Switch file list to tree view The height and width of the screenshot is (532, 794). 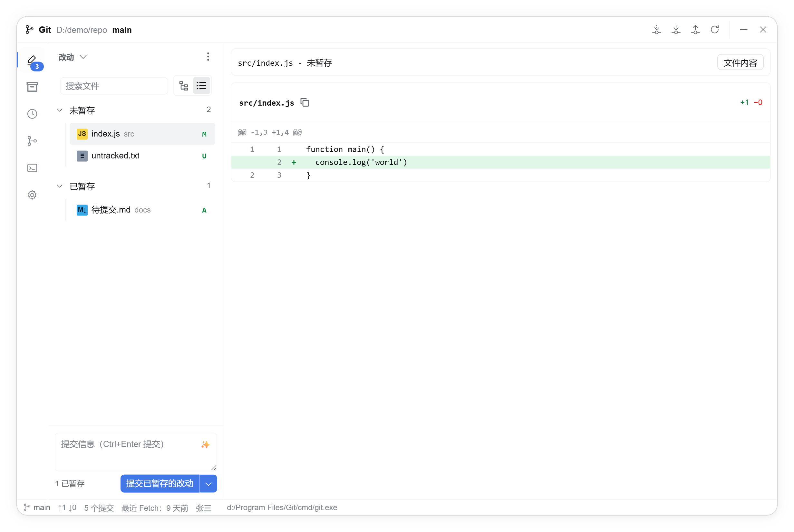pyautogui.click(x=184, y=86)
